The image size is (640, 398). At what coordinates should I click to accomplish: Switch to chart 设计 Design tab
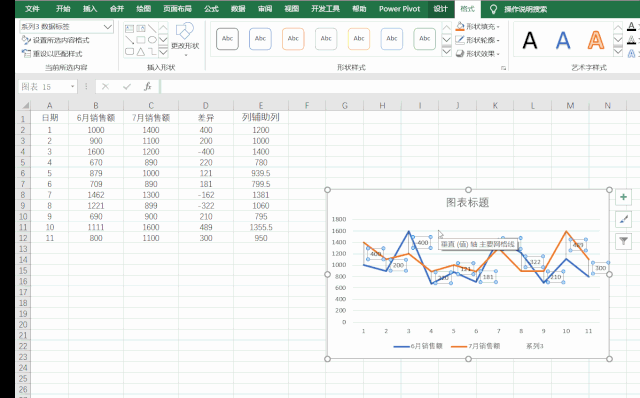point(440,9)
